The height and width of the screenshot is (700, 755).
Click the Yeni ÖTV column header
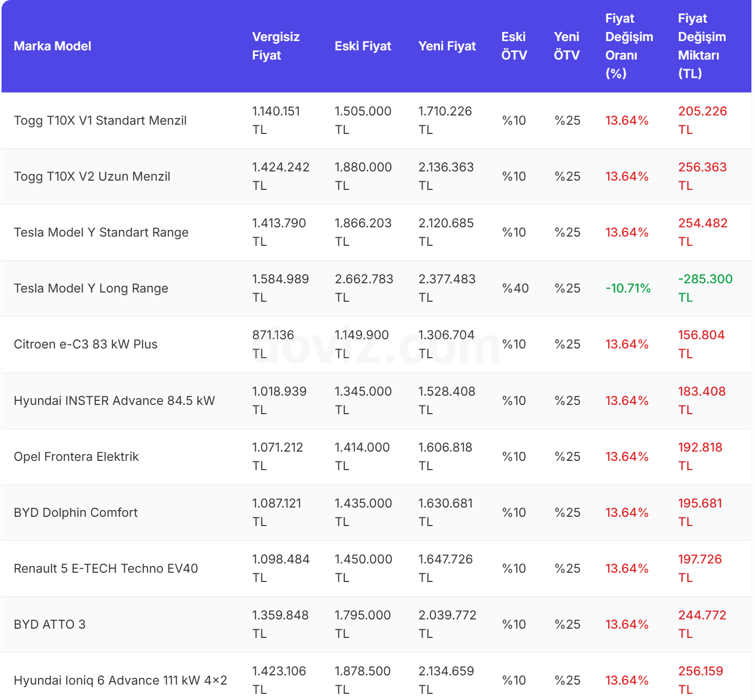[x=566, y=46]
